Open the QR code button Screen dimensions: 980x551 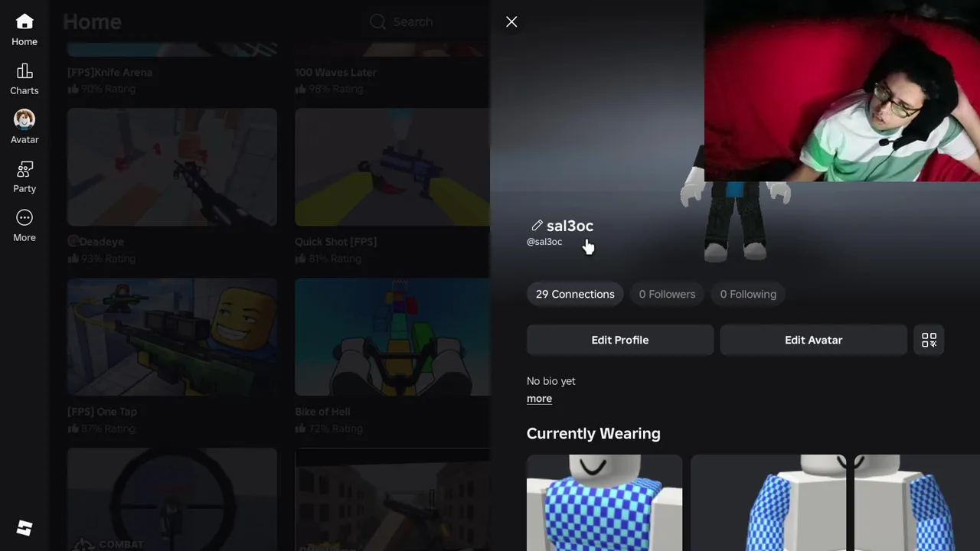[929, 340]
